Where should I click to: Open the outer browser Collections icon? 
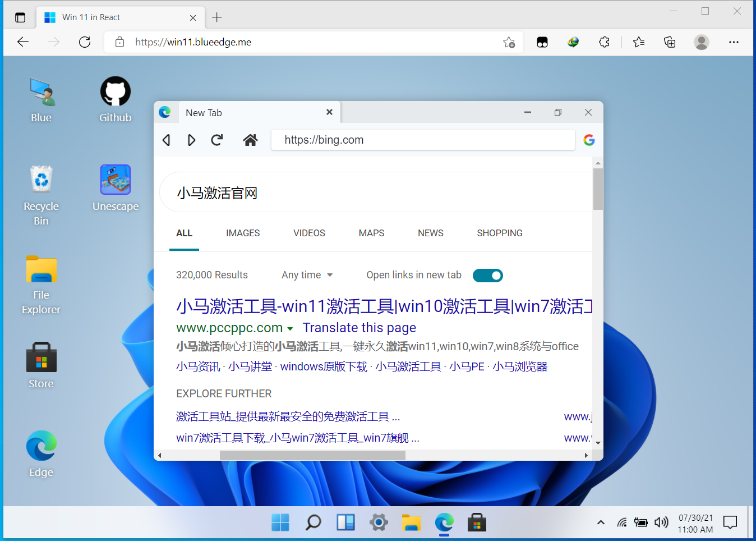tap(670, 42)
